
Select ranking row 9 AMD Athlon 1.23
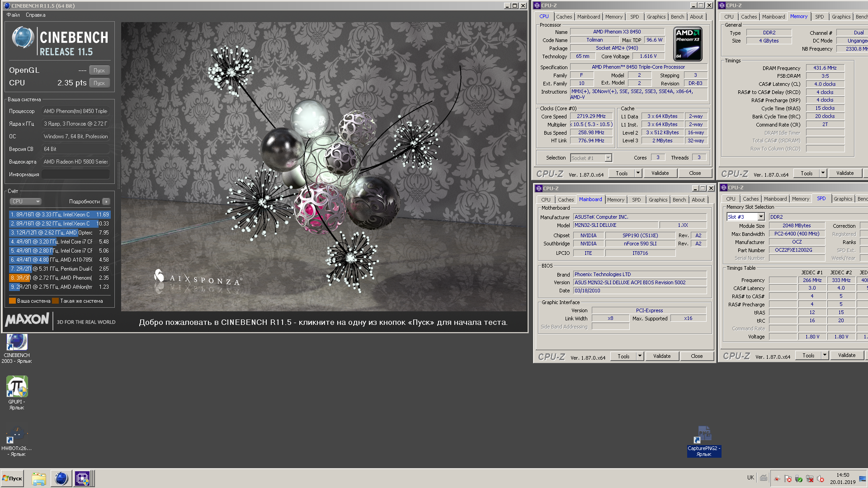point(60,287)
